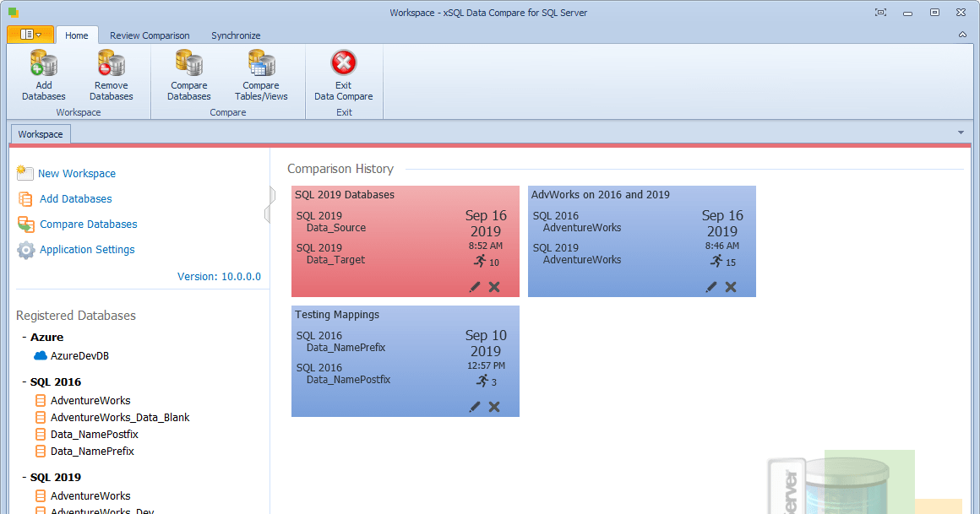Image resolution: width=980 pixels, height=514 pixels.
Task: Click the Add Databases sidebar link
Action: (x=73, y=198)
